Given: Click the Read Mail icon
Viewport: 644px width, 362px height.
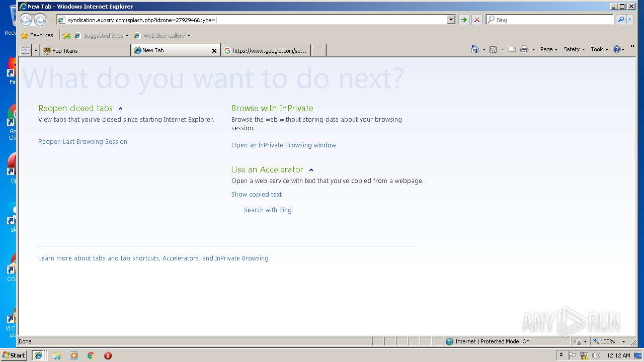Looking at the screenshot, I should [512, 49].
